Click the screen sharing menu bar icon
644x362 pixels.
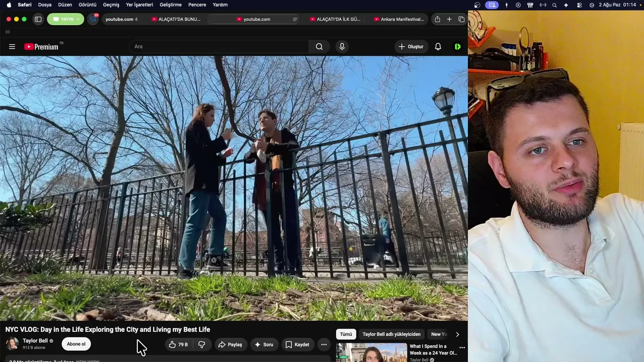[x=492, y=5]
